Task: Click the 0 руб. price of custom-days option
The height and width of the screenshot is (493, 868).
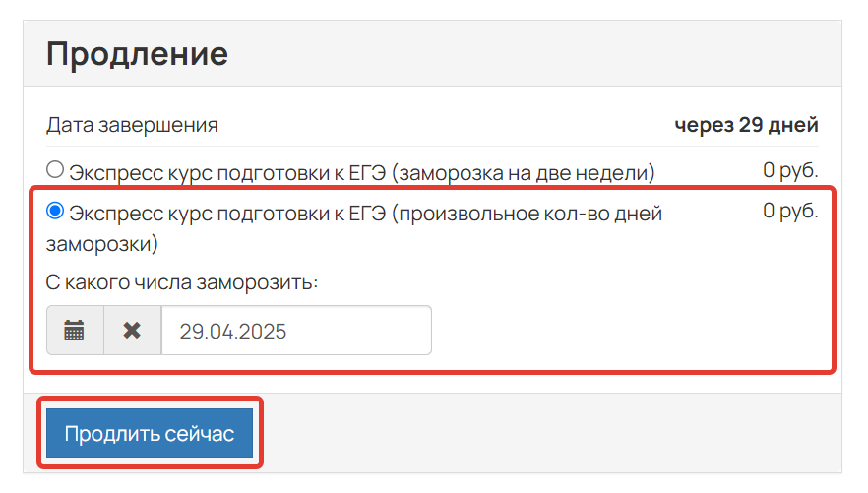Action: (x=790, y=211)
